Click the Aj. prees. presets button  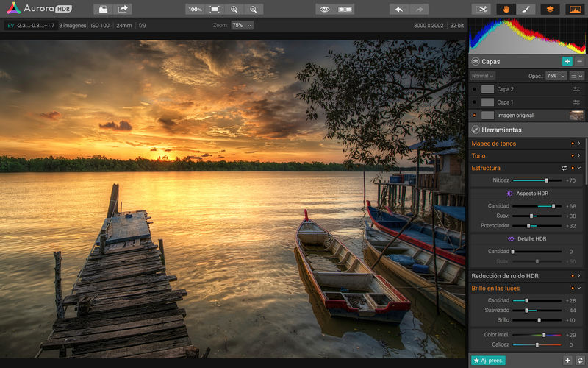pos(488,361)
